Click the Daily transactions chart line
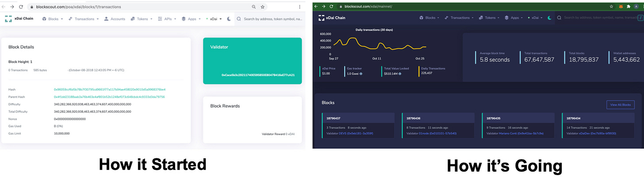The width and height of the screenshot is (644, 180). pyautogui.click(x=379, y=44)
